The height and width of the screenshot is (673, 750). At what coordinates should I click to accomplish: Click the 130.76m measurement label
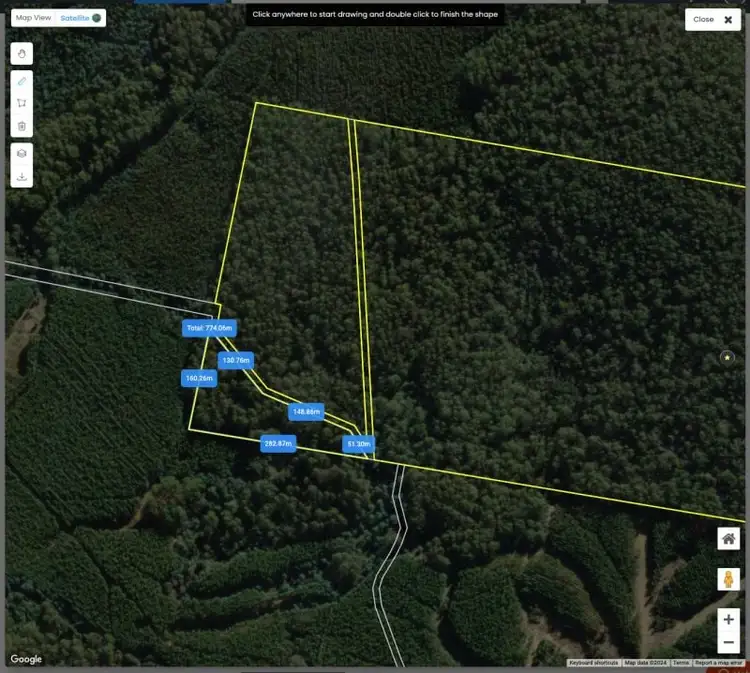coord(236,360)
